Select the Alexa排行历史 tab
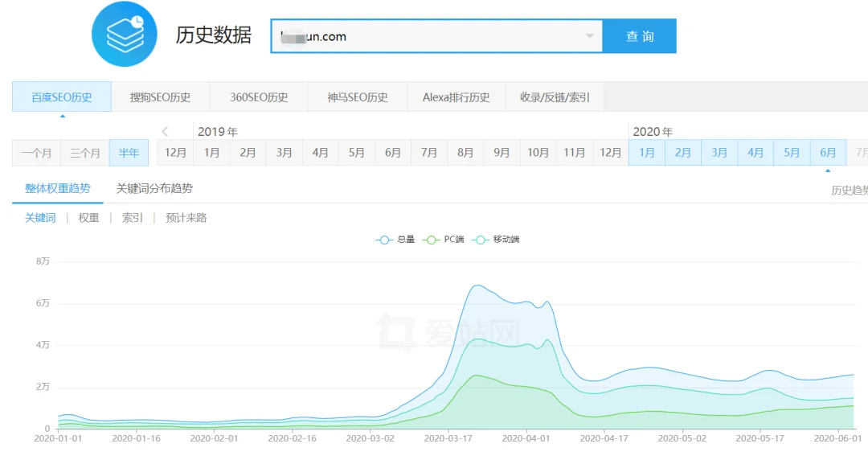Viewport: 868px width, 456px height. (x=457, y=97)
